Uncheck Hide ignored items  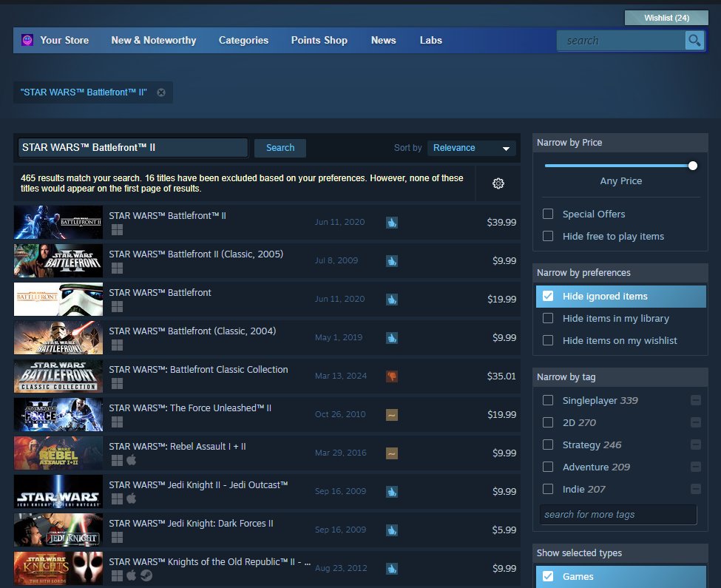point(548,296)
